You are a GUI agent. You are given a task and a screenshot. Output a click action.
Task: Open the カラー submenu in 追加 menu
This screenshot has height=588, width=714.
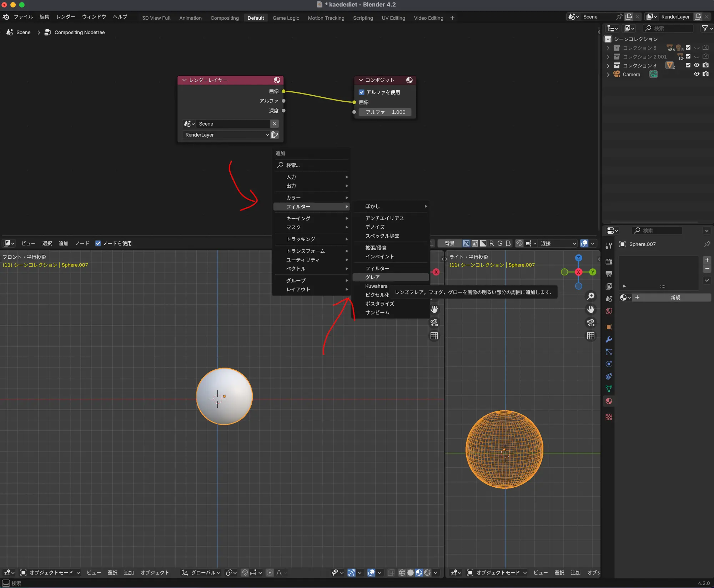pos(311,198)
